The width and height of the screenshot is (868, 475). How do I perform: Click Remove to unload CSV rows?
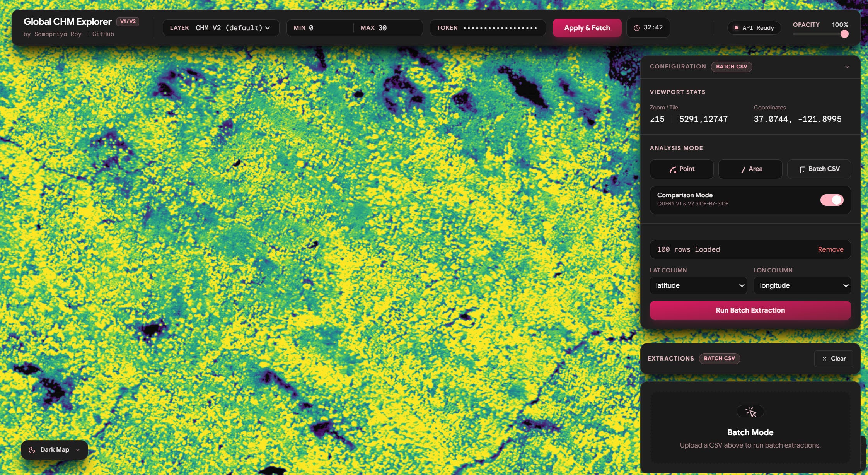[x=830, y=249]
